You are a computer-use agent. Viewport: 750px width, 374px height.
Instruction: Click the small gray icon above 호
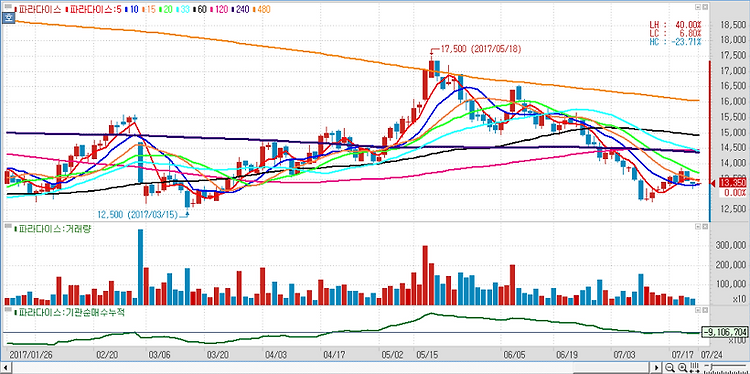(8, 6)
